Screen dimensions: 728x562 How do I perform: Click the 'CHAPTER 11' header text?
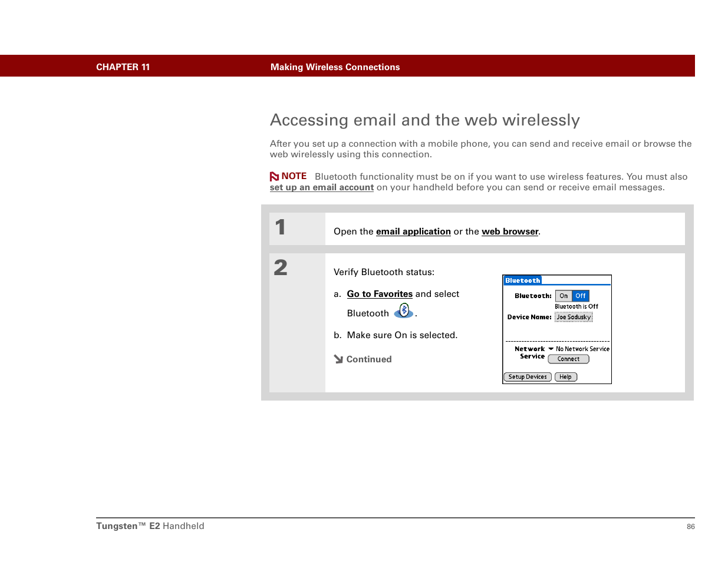123,67
